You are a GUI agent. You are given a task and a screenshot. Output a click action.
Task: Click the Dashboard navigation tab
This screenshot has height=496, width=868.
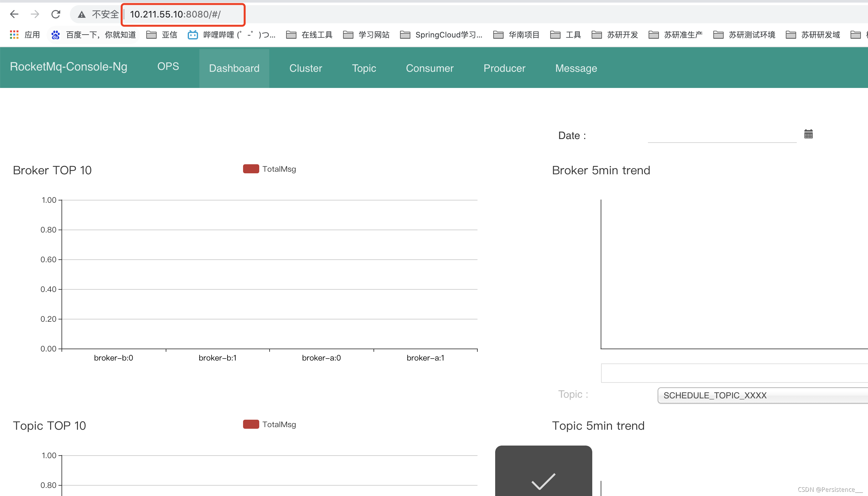point(234,69)
